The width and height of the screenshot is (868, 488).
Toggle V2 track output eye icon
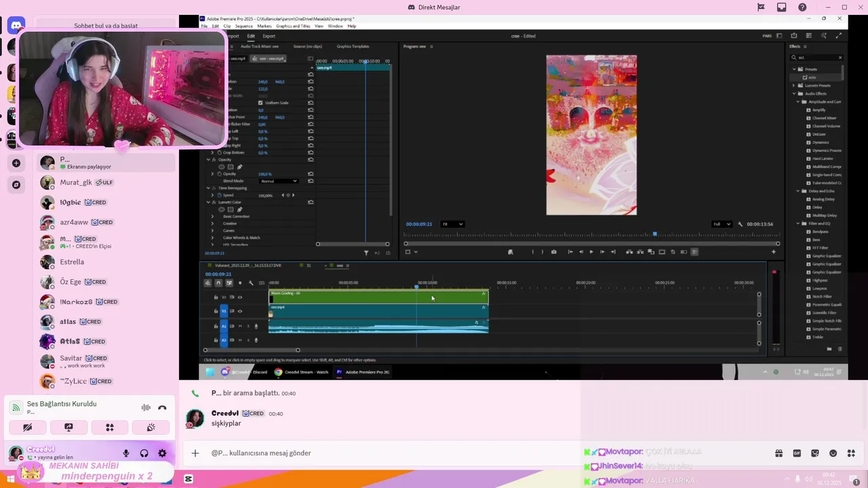tap(239, 298)
